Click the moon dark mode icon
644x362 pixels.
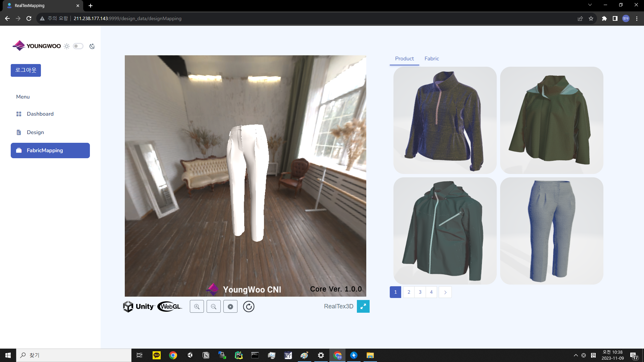coord(92,46)
